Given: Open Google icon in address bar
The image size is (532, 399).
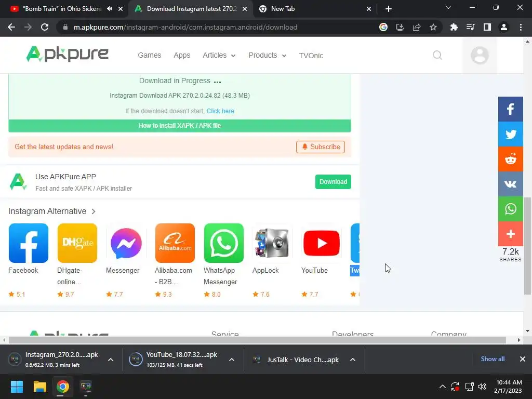Looking at the screenshot, I should (x=383, y=27).
